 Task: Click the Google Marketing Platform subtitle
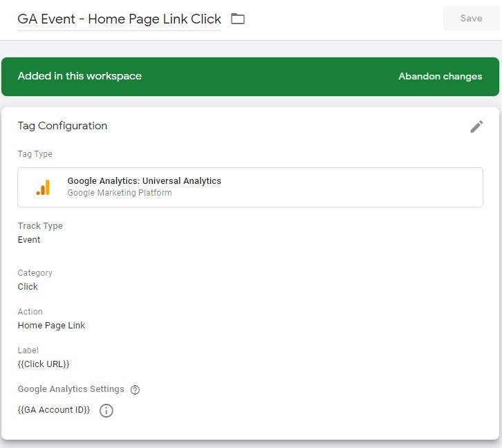(x=119, y=194)
